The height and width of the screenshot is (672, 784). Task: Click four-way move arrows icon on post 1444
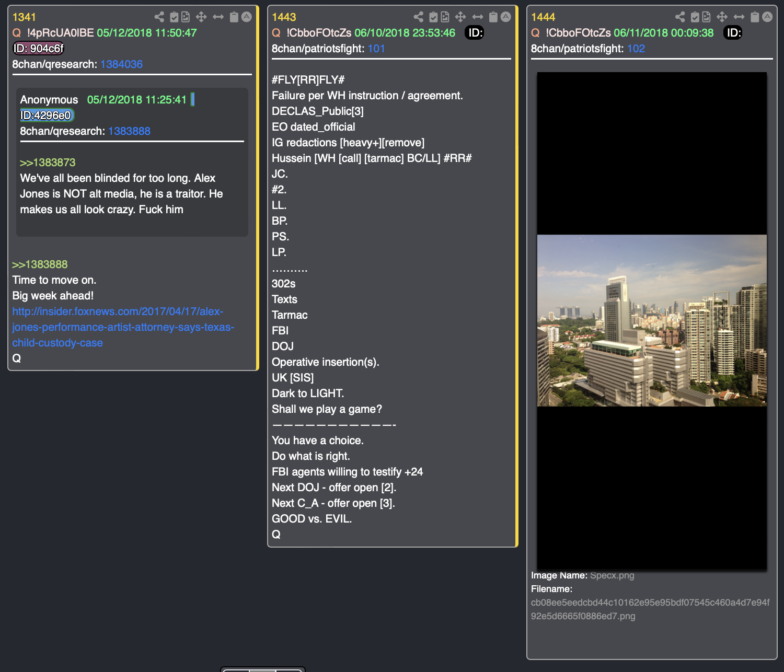click(x=722, y=17)
